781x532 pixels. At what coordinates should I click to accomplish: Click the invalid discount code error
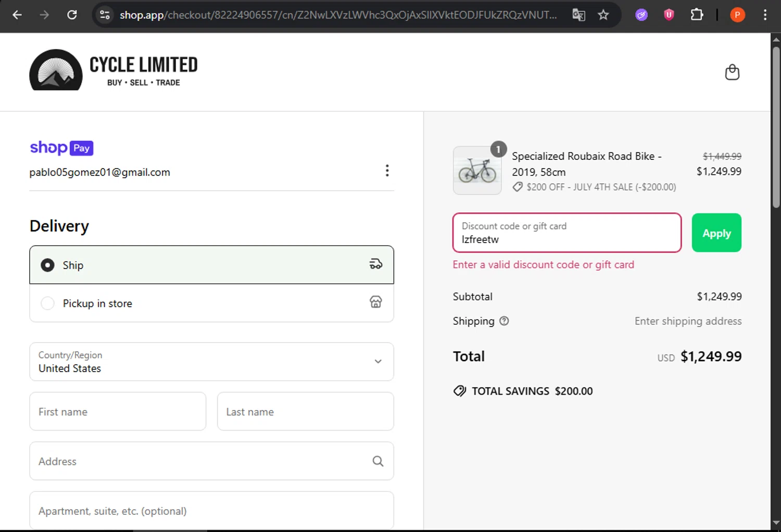[x=544, y=264]
